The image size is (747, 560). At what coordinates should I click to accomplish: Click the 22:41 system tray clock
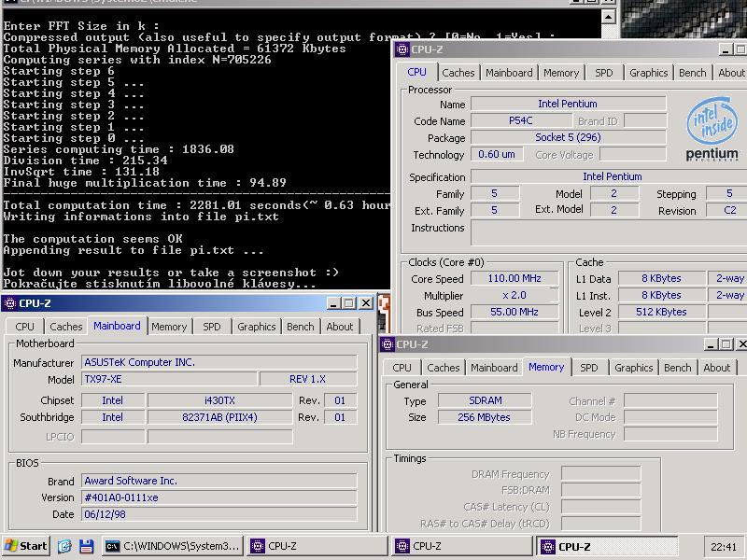723,546
